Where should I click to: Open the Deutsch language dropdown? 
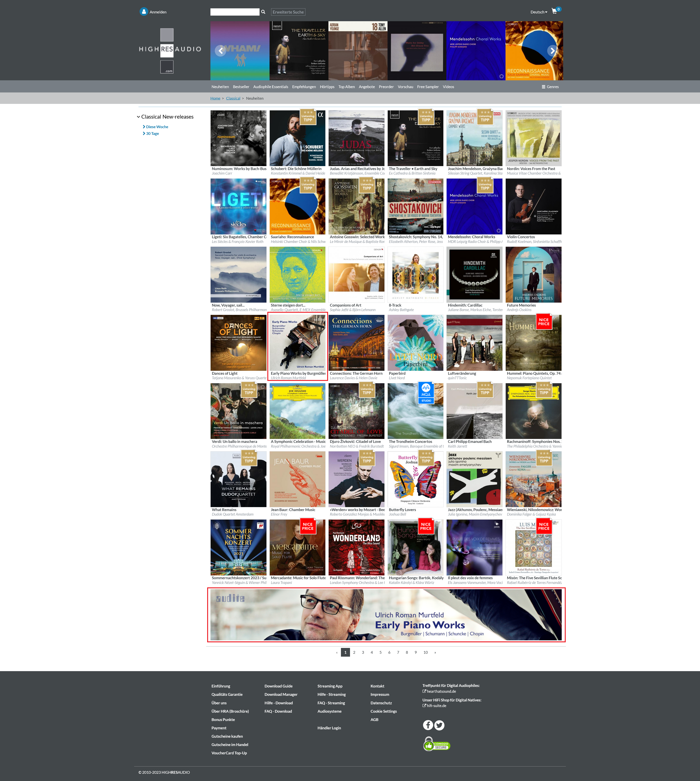[x=539, y=12]
